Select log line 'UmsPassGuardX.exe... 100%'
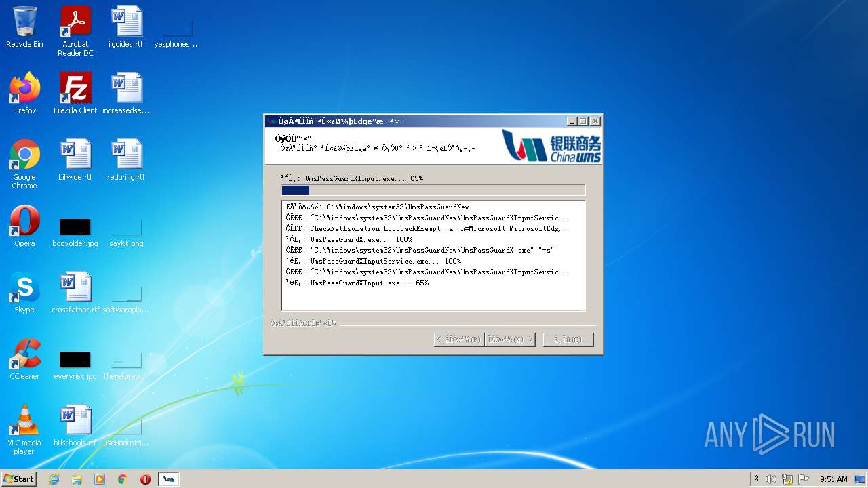 tap(349, 239)
